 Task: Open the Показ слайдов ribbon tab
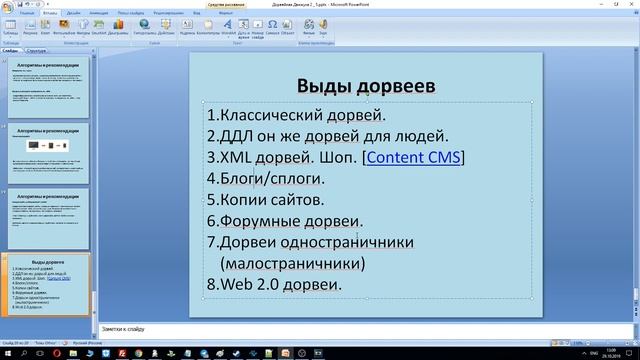pos(131,13)
